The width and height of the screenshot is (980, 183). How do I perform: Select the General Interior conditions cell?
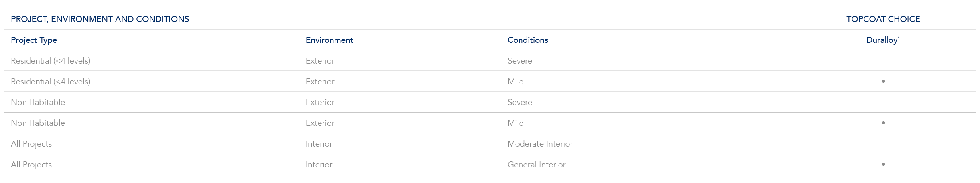(536, 165)
